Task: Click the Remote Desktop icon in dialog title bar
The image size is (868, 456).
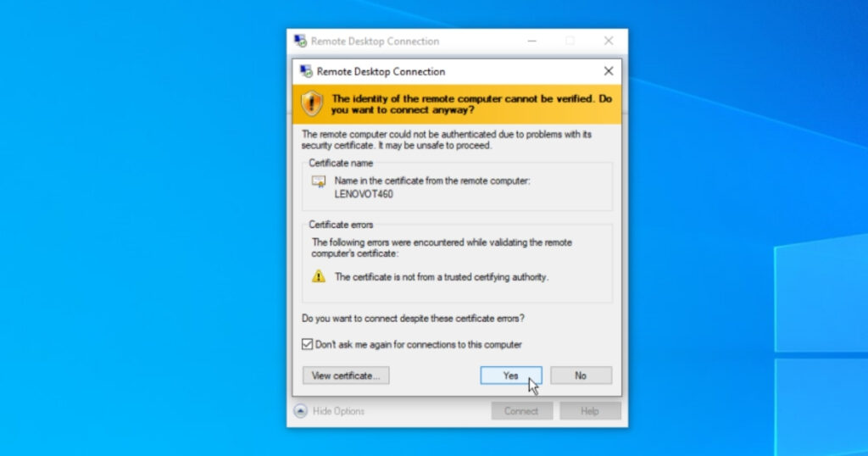Action: tap(306, 71)
